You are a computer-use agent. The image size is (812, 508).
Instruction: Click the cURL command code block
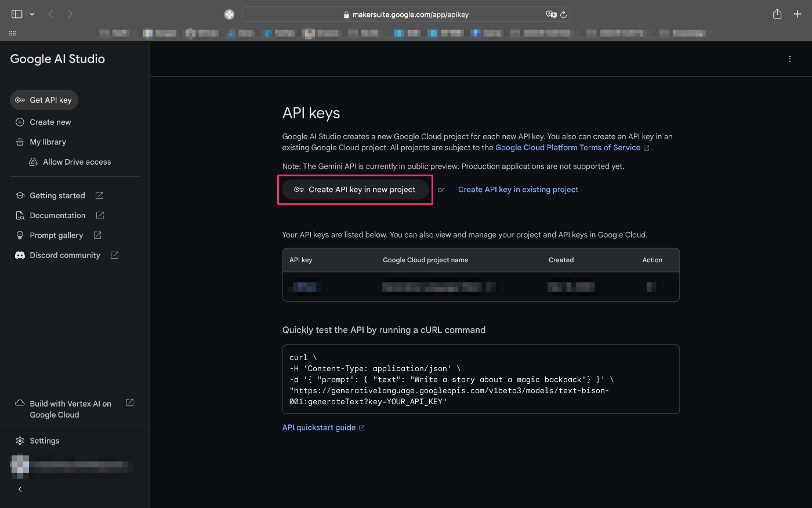click(x=481, y=379)
